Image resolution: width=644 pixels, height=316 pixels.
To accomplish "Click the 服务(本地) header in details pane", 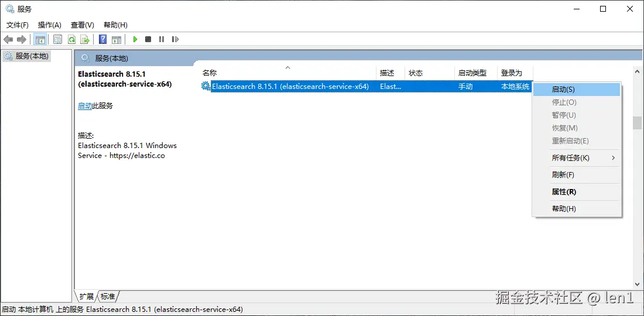I will click(112, 59).
